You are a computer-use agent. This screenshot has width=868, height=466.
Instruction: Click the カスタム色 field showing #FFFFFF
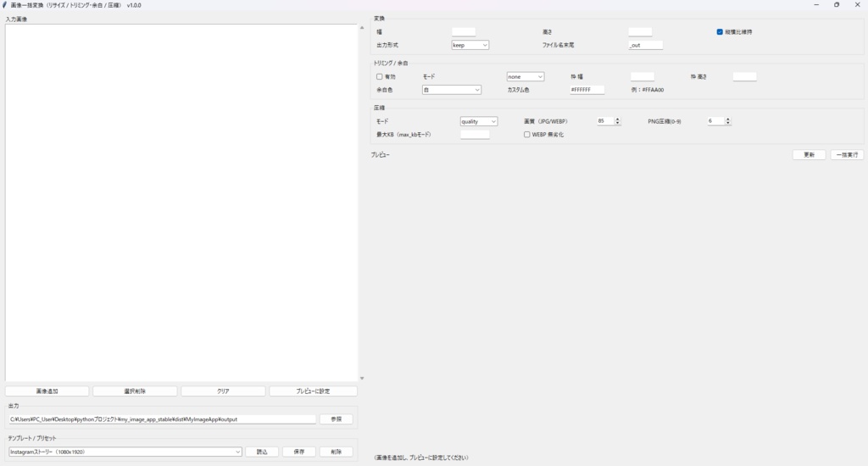coord(587,90)
